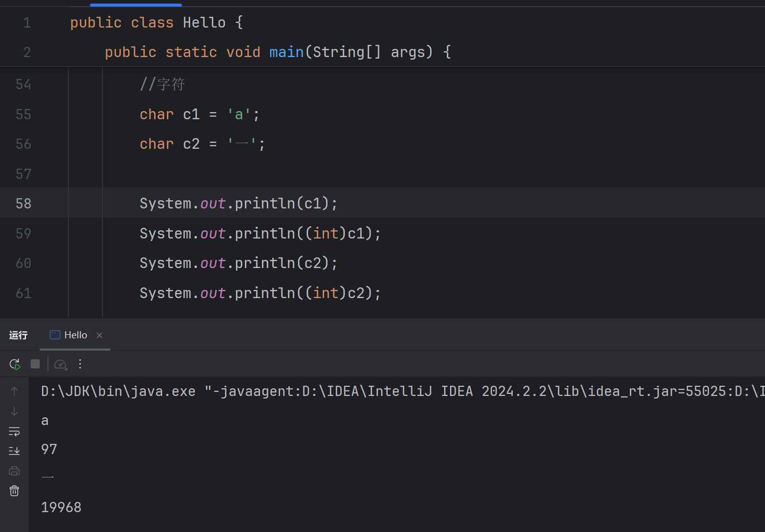
Task: Click the java.exe command line output
Action: pos(403,391)
